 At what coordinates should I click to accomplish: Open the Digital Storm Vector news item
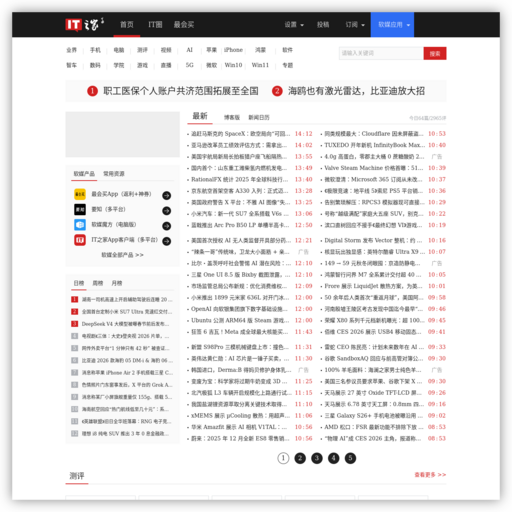click(373, 240)
